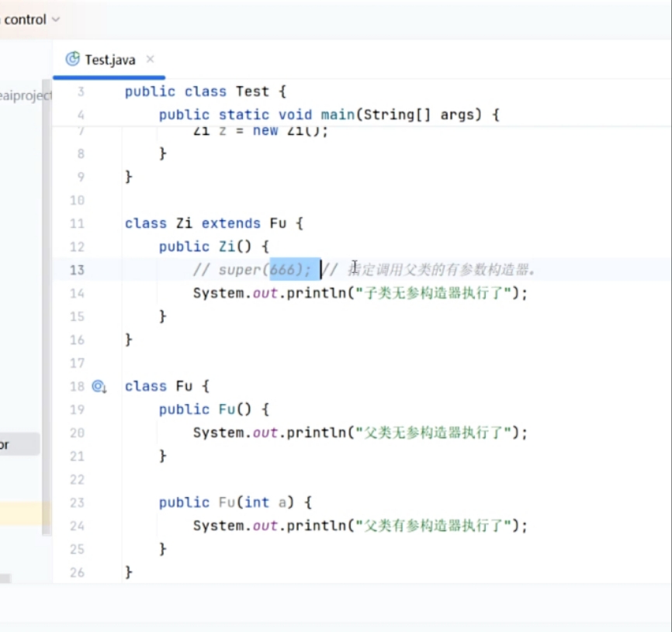Click the commented super(666) statement
Screen dimensions: 672x632
(252, 270)
